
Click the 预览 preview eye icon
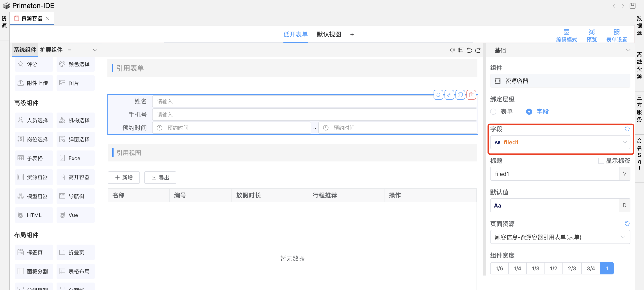click(x=591, y=32)
